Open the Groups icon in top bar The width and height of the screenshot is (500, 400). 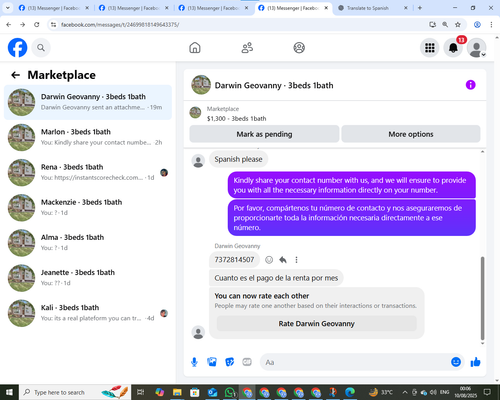(x=299, y=48)
